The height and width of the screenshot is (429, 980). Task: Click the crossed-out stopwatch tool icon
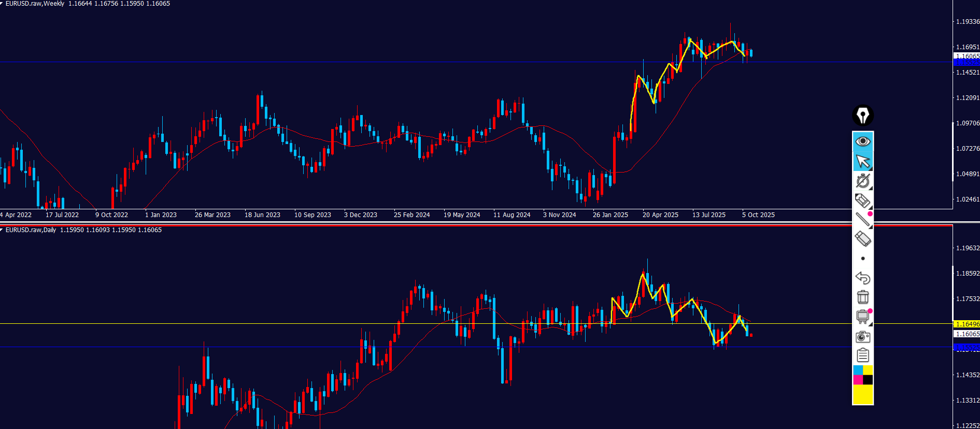pyautogui.click(x=863, y=181)
